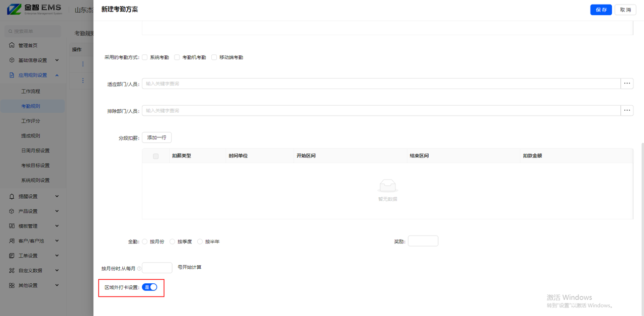Click the 时间单位 column header

[x=238, y=156]
